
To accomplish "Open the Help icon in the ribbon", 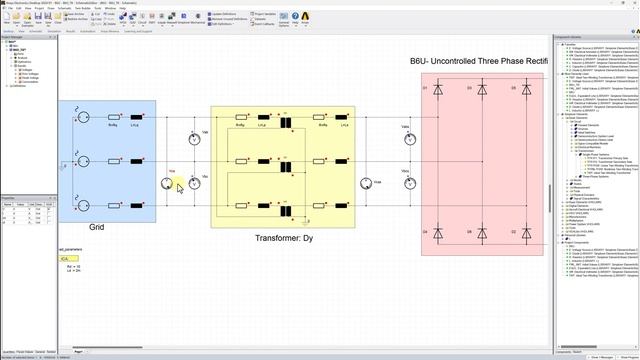I will tap(295, 18).
